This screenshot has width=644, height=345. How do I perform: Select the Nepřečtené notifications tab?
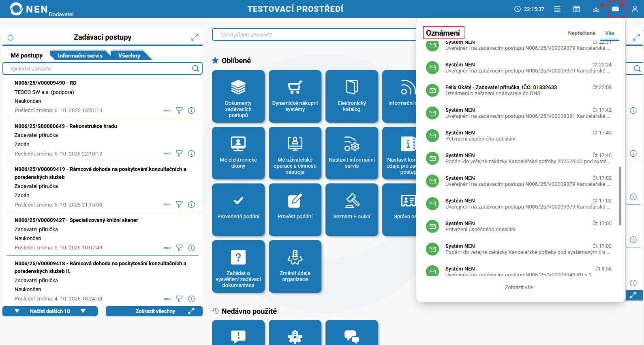[x=582, y=33]
